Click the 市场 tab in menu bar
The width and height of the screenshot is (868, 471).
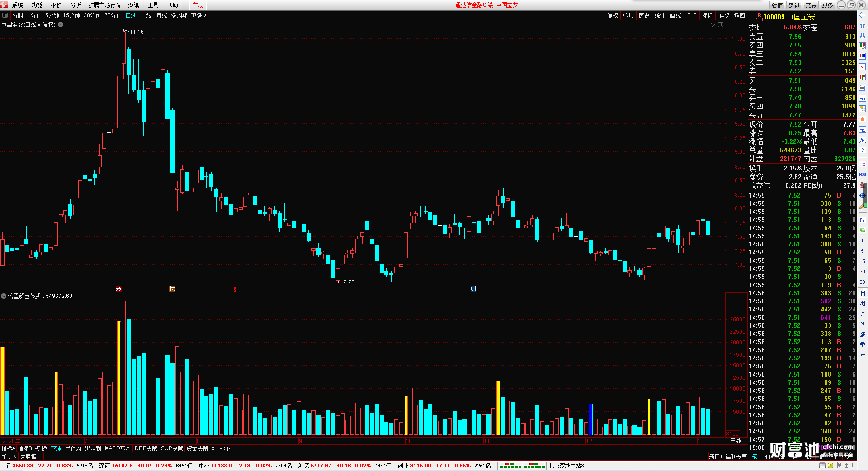pyautogui.click(x=198, y=5)
